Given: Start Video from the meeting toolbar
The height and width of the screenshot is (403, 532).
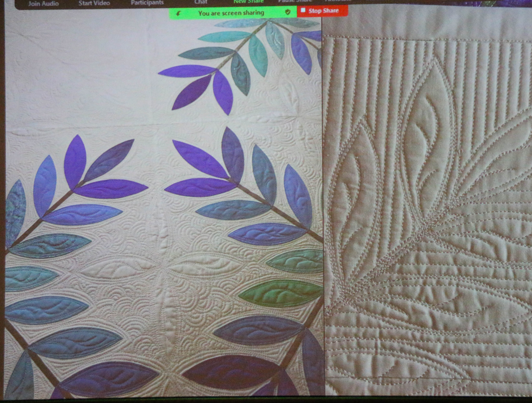Looking at the screenshot, I should pos(94,3).
